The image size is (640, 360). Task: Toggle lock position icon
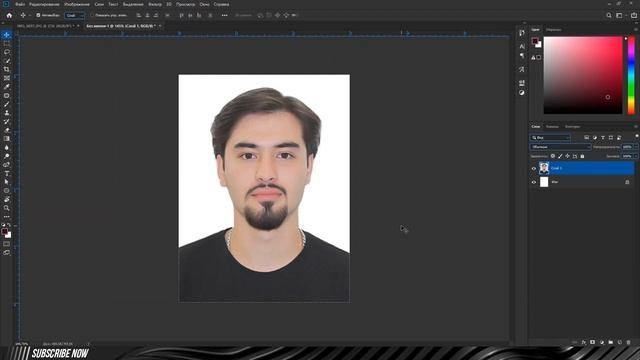tap(567, 156)
